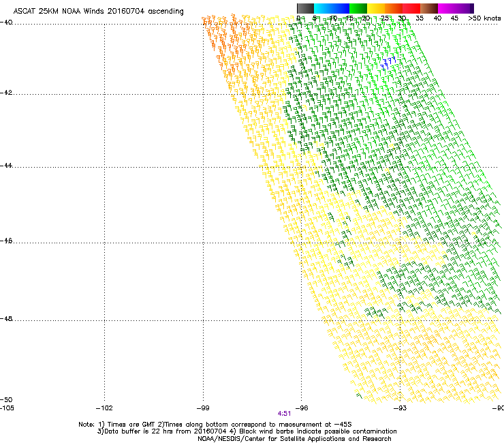
Task: Click the -44 latitude axis label
Action: click(6, 166)
